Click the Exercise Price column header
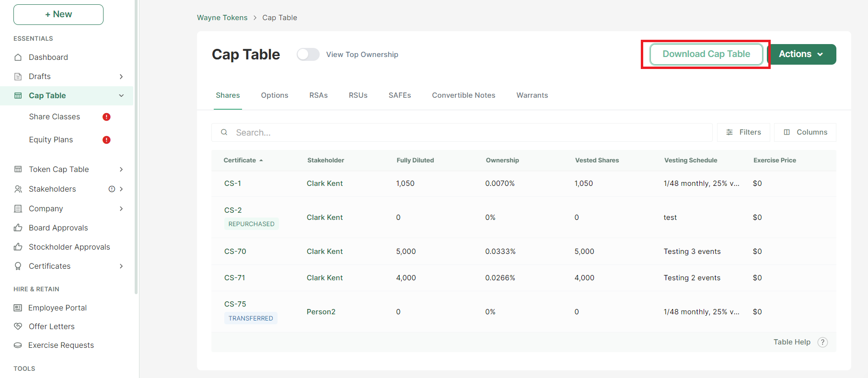Viewport: 868px width, 378px height. pos(775,160)
